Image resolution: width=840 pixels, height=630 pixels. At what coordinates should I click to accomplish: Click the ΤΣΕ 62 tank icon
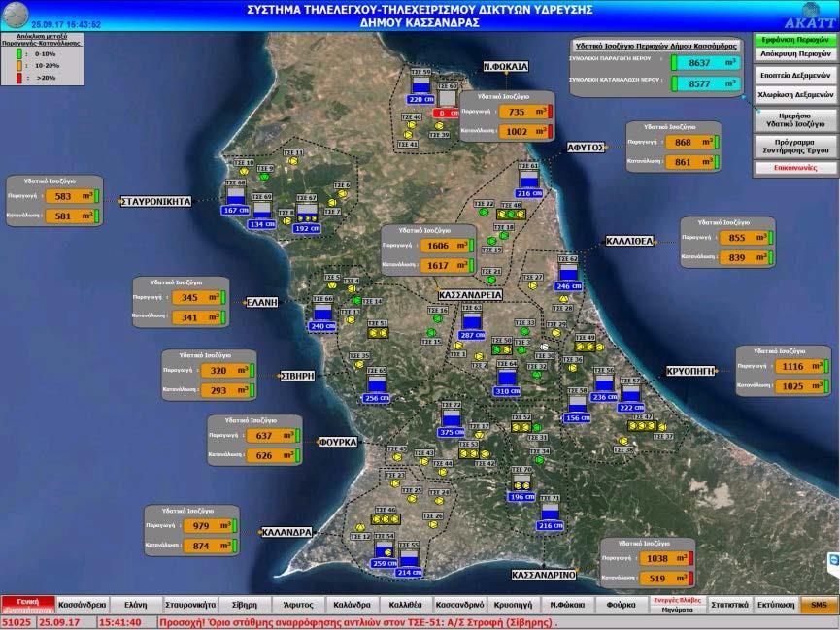point(568,272)
